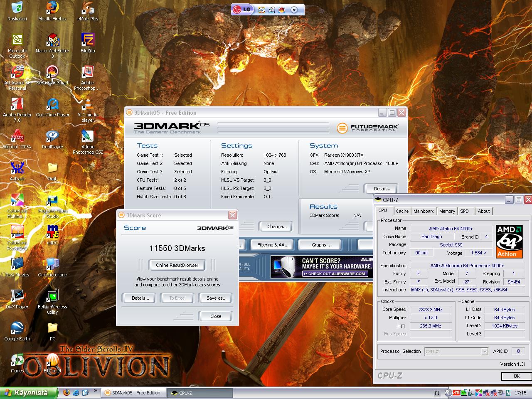
Task: Open Adobe Photoshop CS2 desktop icon
Action: tap(88, 142)
